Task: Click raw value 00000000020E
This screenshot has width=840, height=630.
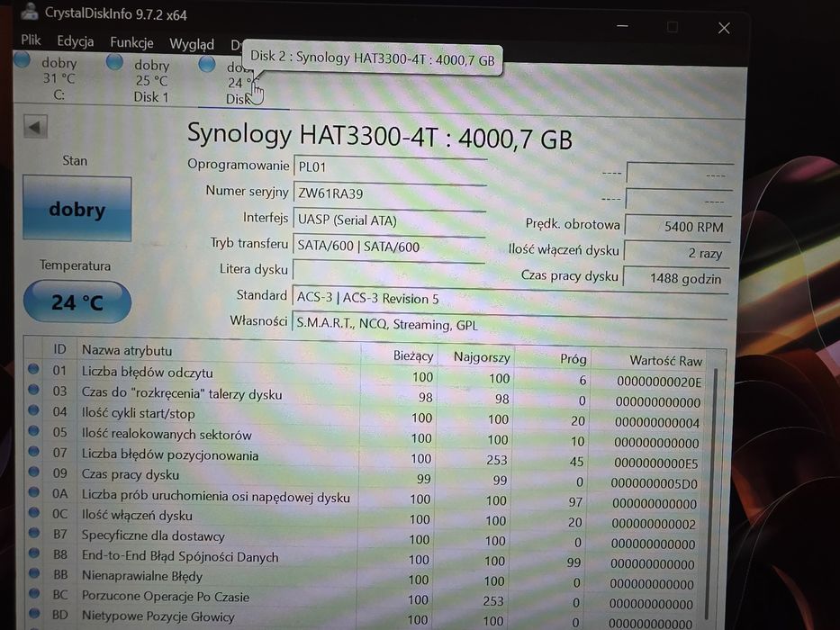Action: 659,382
